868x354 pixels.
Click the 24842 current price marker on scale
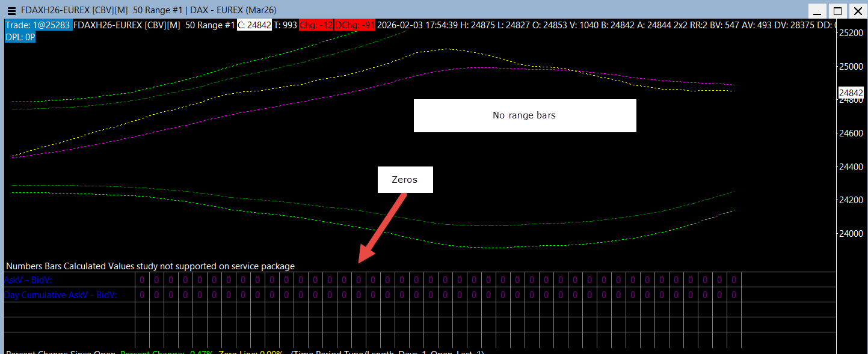pos(851,93)
